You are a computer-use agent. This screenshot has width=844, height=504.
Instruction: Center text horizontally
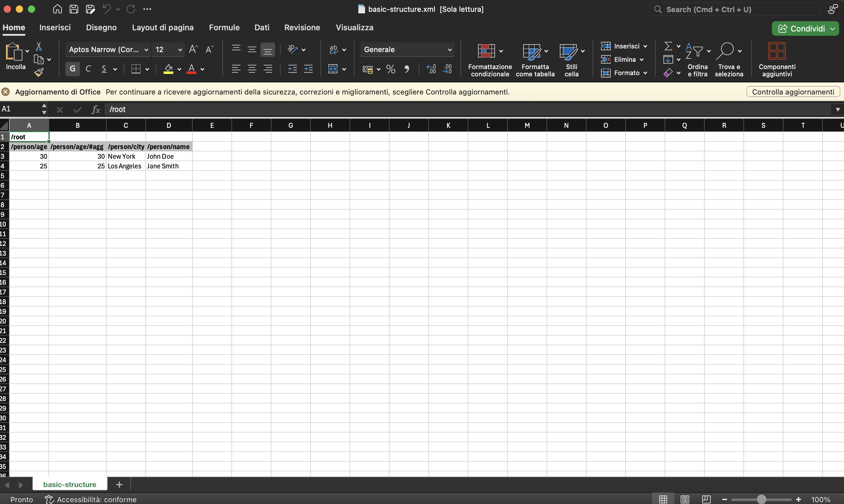click(x=252, y=69)
